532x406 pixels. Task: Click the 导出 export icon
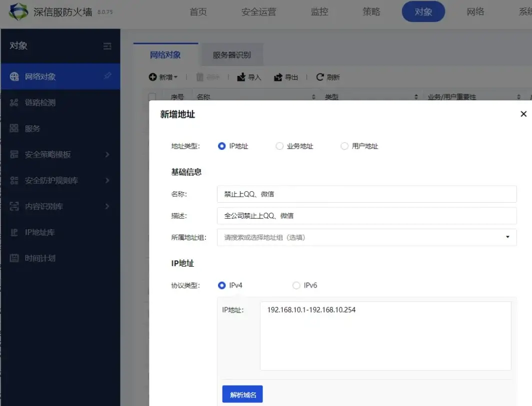(x=278, y=77)
